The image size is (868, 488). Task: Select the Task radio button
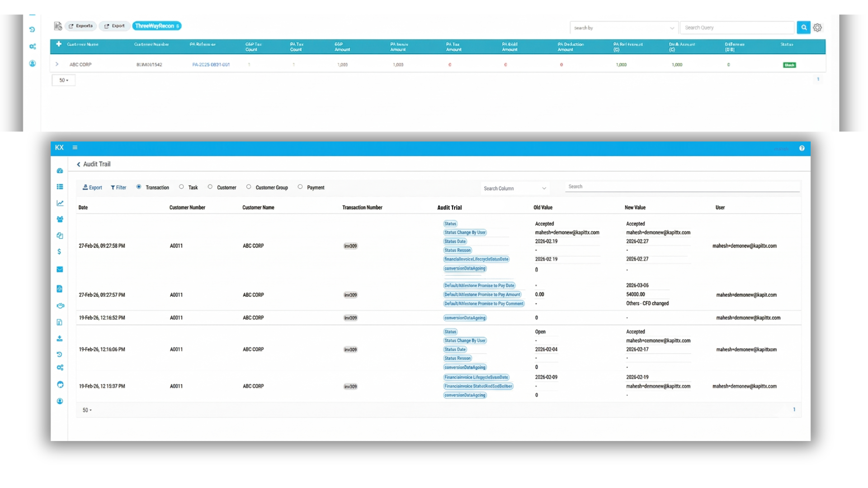click(x=181, y=187)
